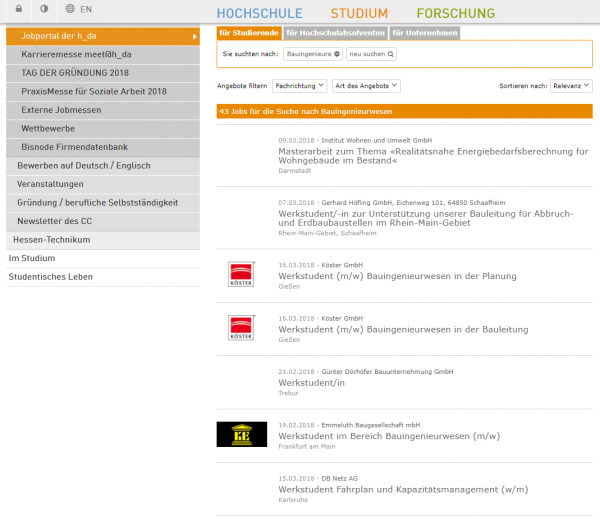Open Werkstudent Fahrplan und Kapazitätsmanagement listing

(x=403, y=490)
